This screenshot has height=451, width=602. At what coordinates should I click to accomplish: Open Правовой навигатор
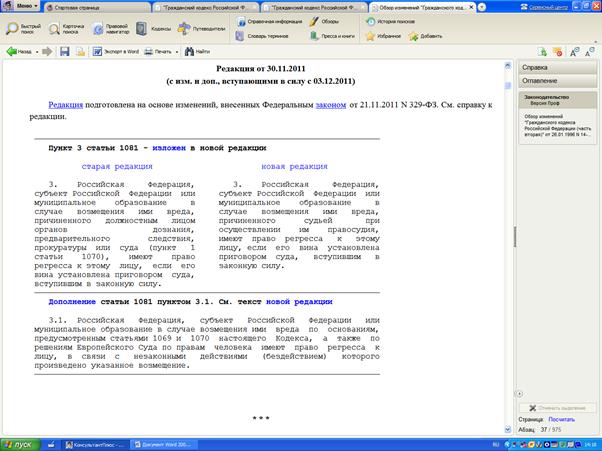click(x=111, y=29)
